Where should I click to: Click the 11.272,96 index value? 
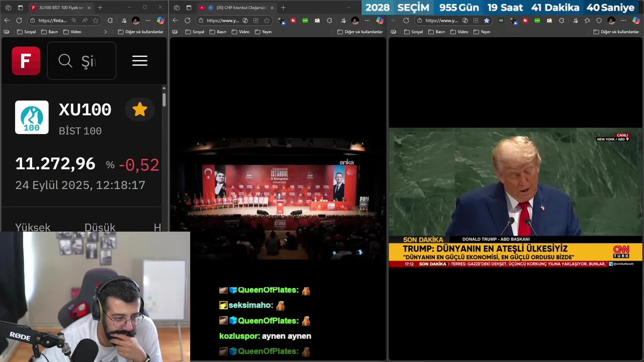55,164
